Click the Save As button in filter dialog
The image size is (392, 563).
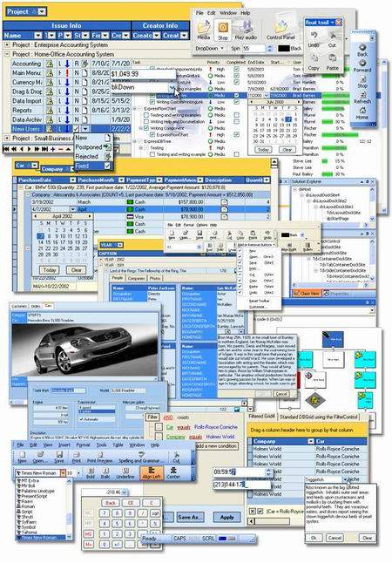click(x=190, y=518)
